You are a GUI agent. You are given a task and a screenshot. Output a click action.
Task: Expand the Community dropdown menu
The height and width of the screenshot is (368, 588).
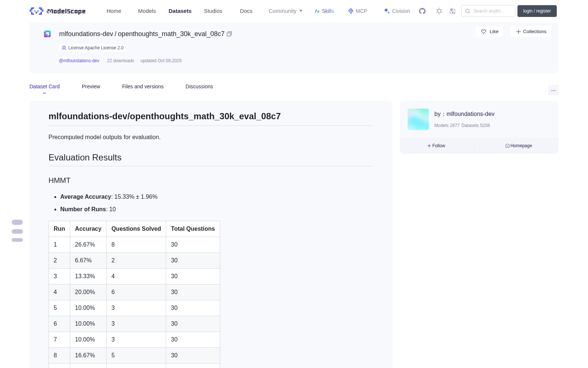[x=286, y=11]
